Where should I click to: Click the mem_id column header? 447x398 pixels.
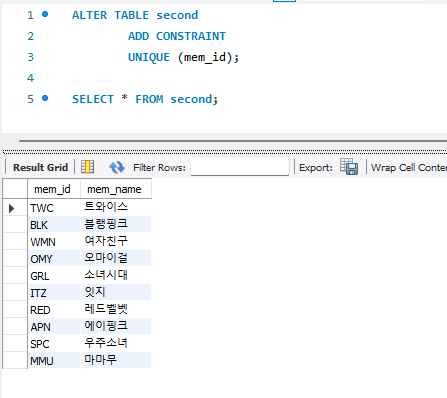coord(54,189)
